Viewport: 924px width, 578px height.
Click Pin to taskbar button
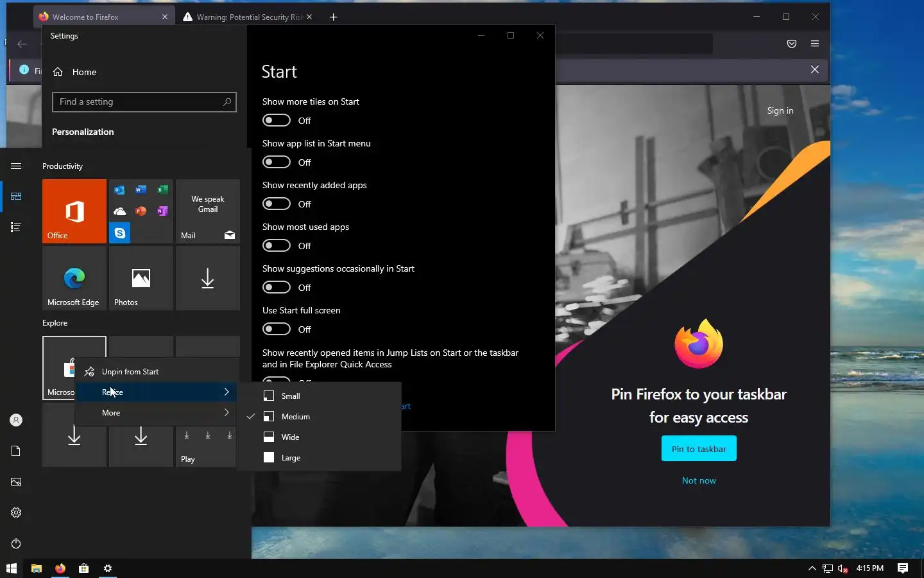coord(699,448)
